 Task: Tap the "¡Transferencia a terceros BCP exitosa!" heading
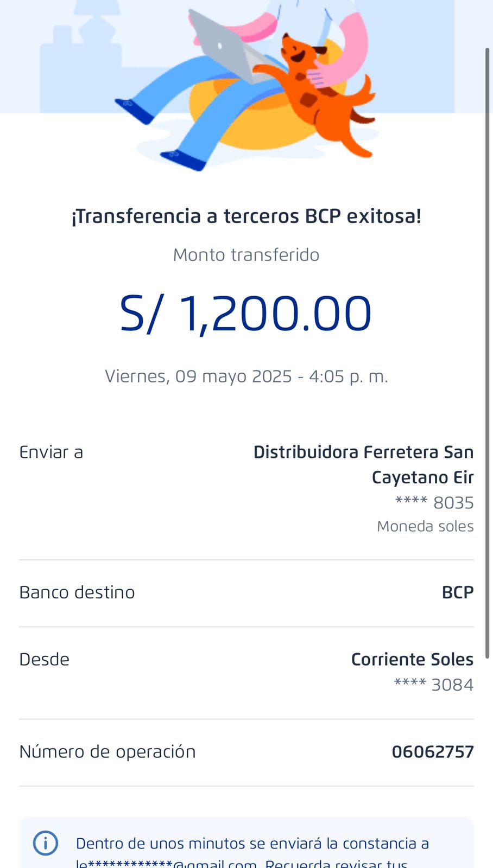(246, 216)
